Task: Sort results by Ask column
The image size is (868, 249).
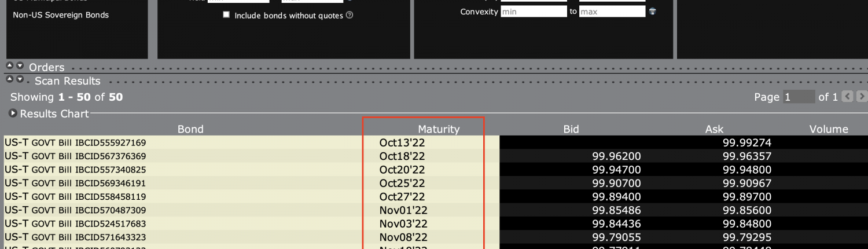Action: [x=714, y=129]
